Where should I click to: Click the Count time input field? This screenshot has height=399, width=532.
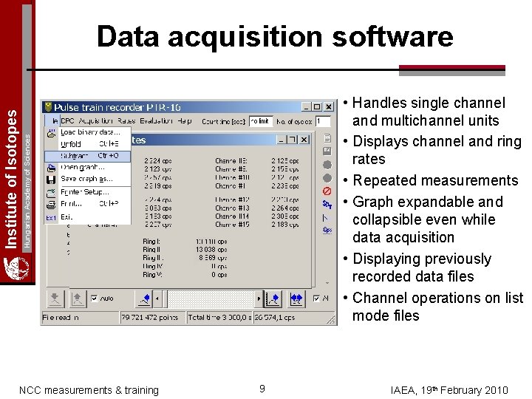point(261,121)
